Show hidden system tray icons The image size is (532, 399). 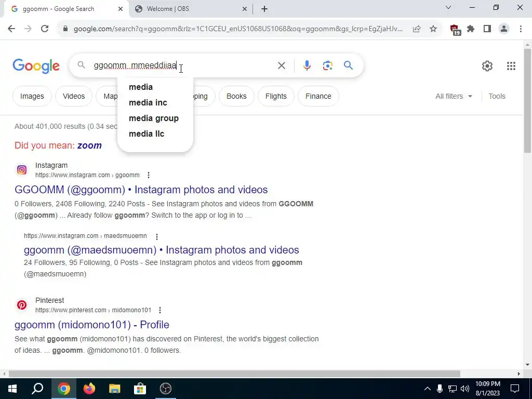[x=428, y=389]
